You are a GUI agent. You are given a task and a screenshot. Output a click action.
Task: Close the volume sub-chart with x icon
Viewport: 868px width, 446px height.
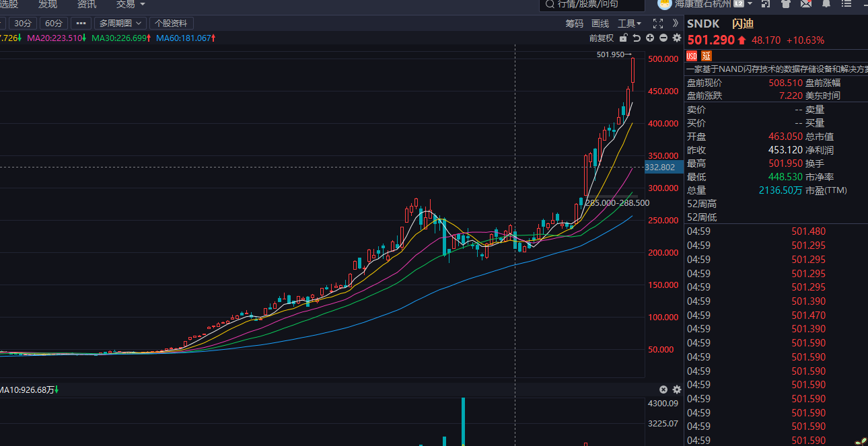663,389
